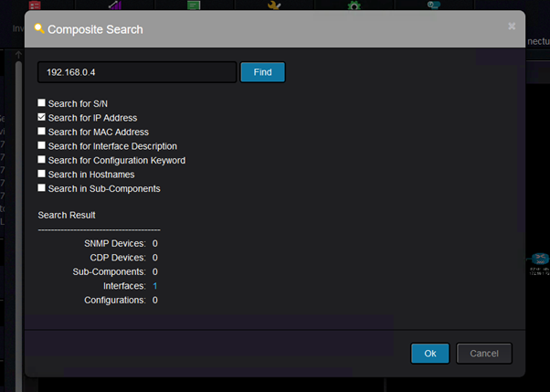Enable Search for MAC Address checkbox
Viewport: 550px width, 392px height.
(41, 131)
